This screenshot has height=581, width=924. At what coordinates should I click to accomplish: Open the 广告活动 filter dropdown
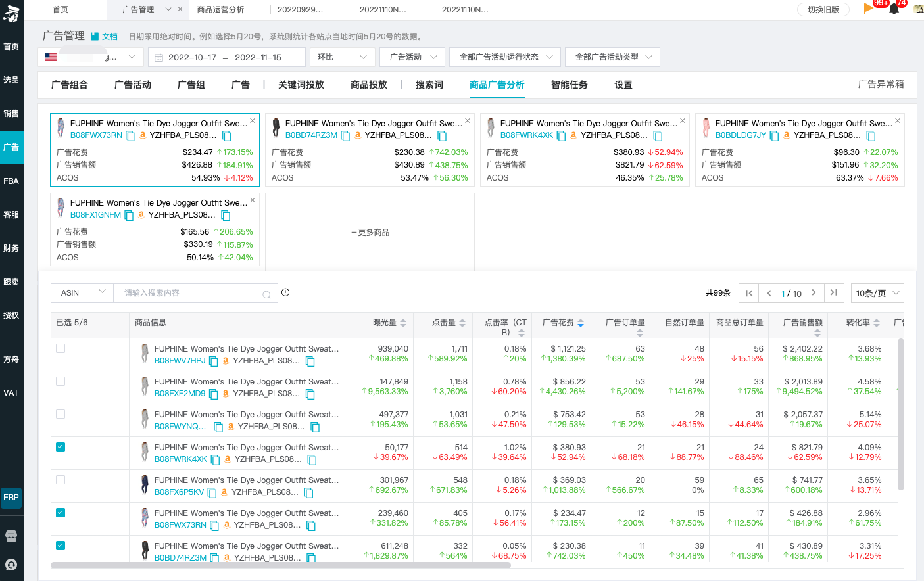coord(412,57)
